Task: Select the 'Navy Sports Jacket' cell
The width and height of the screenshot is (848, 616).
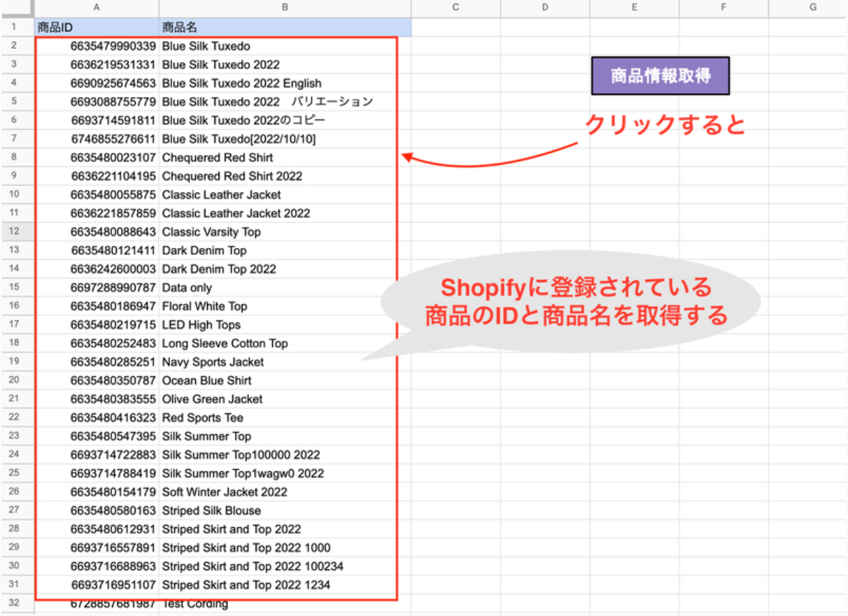Action: tap(285, 362)
